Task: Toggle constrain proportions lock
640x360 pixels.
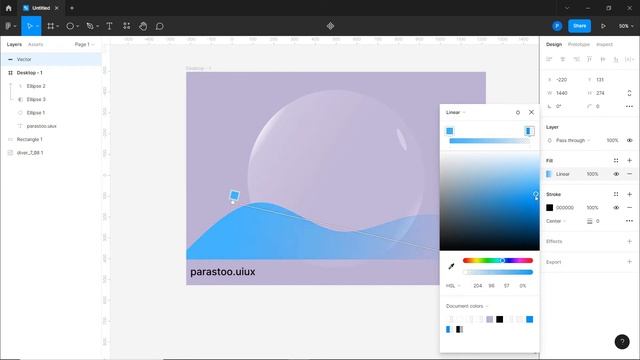Action: point(629,93)
